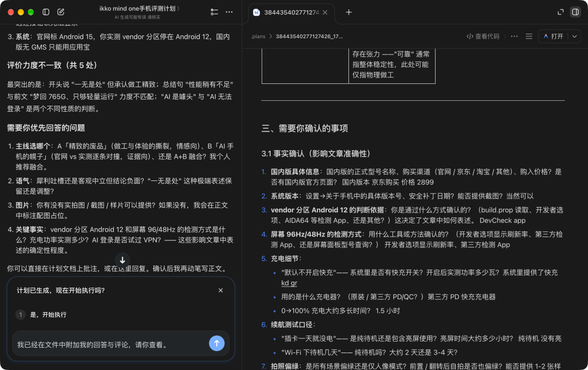This screenshot has height=370, width=588.
Task: Click the chat title ikko mind one手机评测计划
Action: click(x=138, y=9)
